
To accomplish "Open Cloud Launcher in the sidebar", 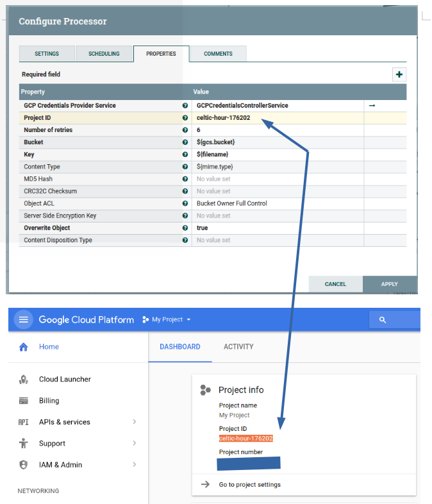I will tap(65, 379).
